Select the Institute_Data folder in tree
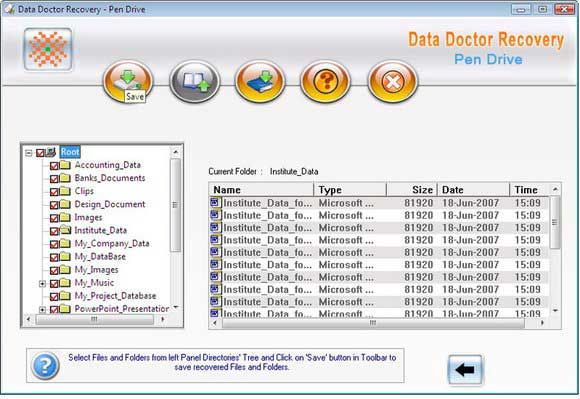Image resolution: width=580 pixels, height=399 pixels. pos(101,230)
